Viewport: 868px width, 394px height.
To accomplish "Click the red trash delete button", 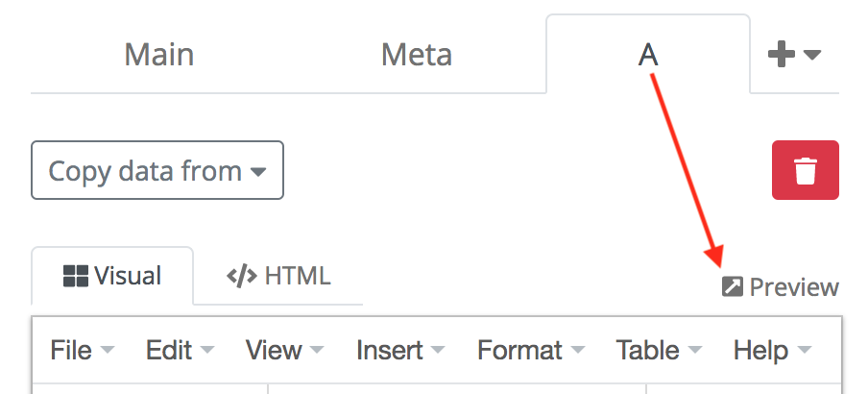I will click(x=805, y=170).
